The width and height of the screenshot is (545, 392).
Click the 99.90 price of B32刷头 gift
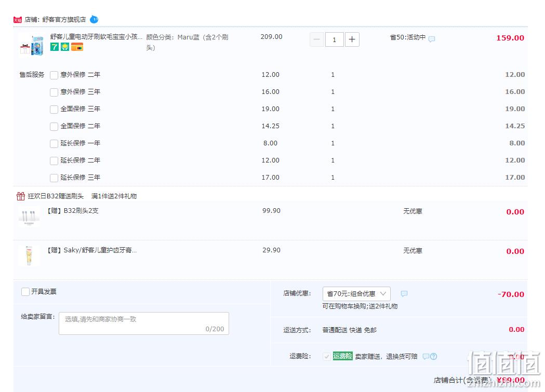tap(271, 211)
